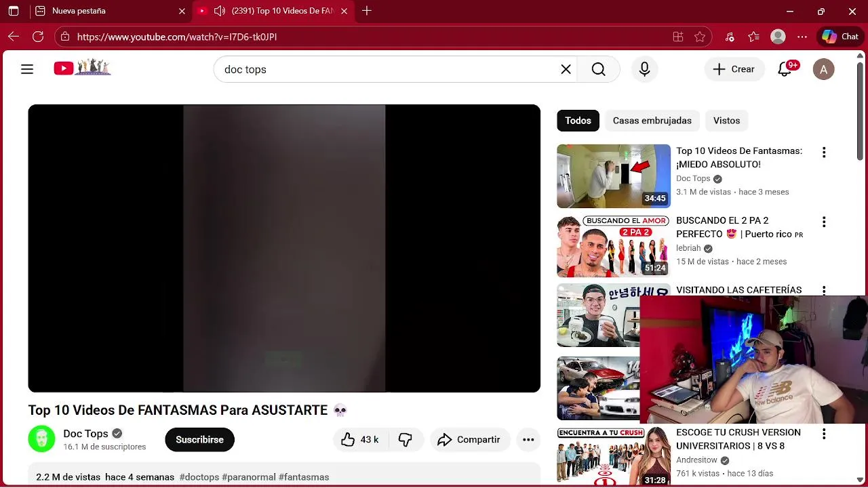The height and width of the screenshot is (488, 868).
Task: Open tab actions menu icon
Action: point(14,11)
